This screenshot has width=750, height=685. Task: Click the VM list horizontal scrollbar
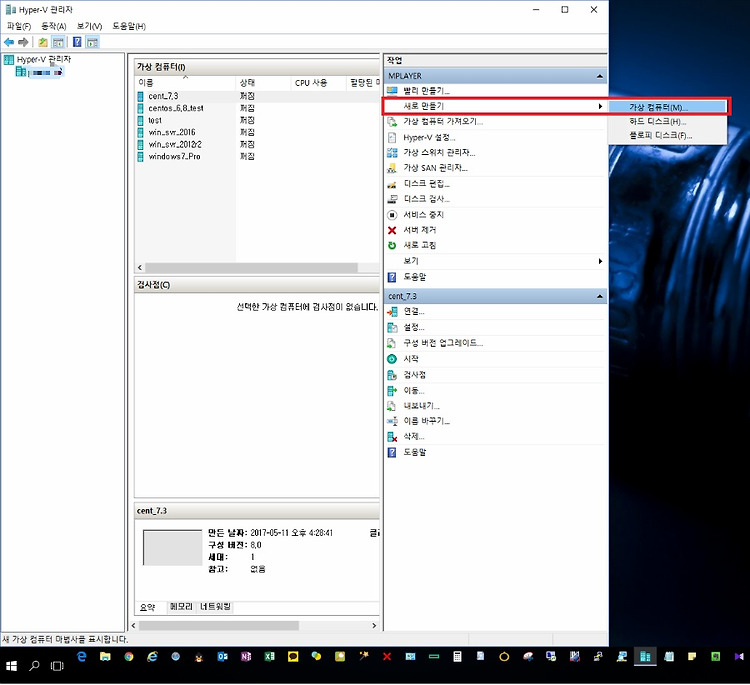251,267
